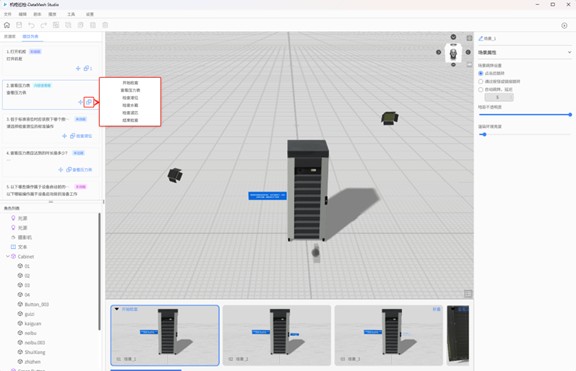Image resolution: width=576 pixels, height=371 pixels.
Task: Click the plus icon in step 1 card
Action: [x=78, y=68]
